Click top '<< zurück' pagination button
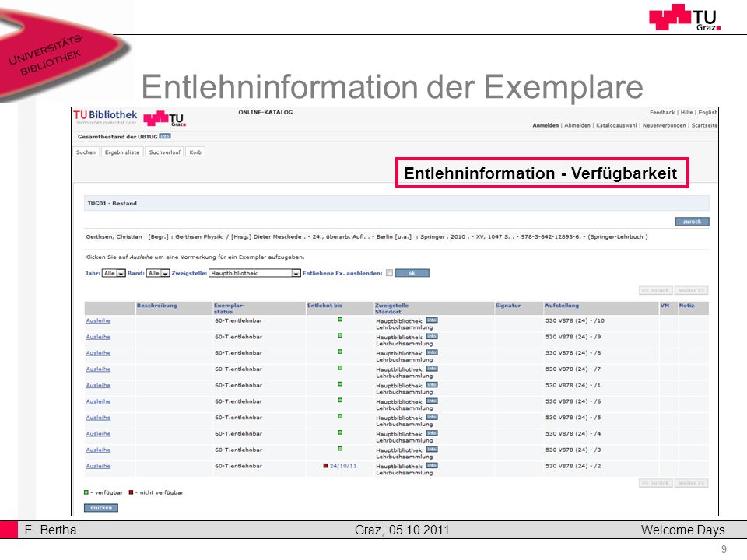Image resolution: width=747 pixels, height=560 pixels. [656, 290]
